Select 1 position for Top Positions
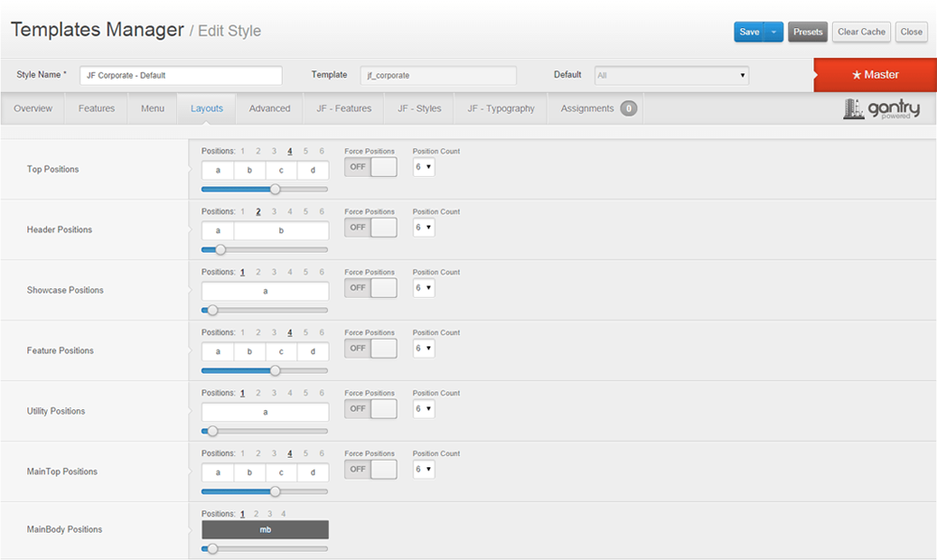Image resolution: width=937 pixels, height=560 pixels. [243, 151]
